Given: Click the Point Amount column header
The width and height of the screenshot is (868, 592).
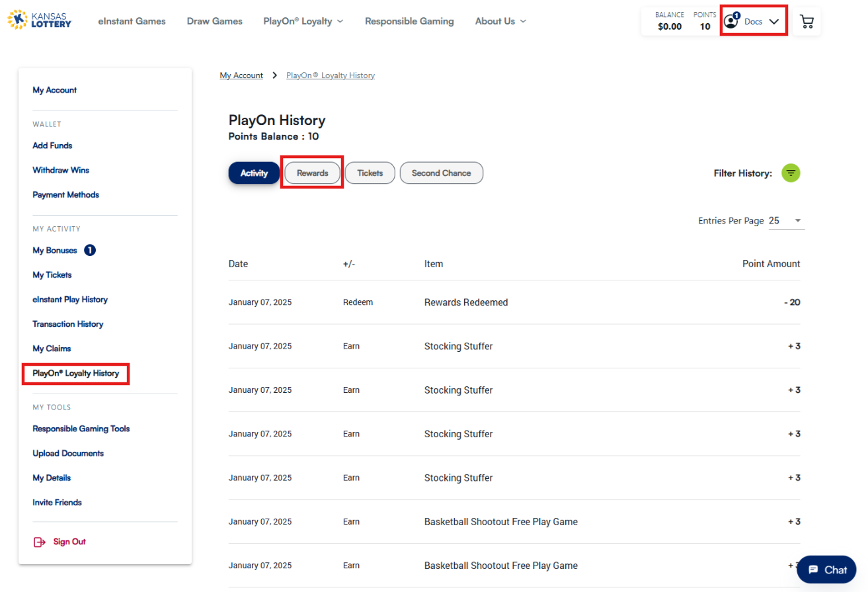Looking at the screenshot, I should (x=771, y=264).
